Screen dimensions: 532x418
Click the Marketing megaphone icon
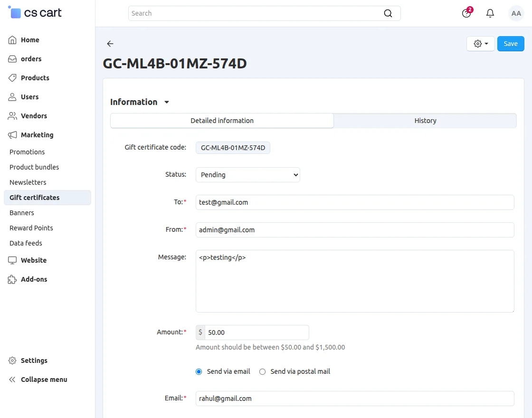(12, 135)
